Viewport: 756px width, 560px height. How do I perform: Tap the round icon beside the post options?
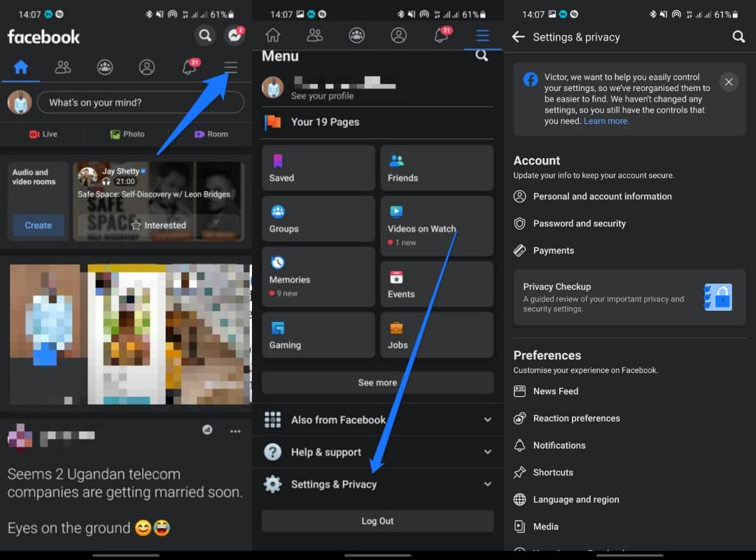click(x=207, y=430)
